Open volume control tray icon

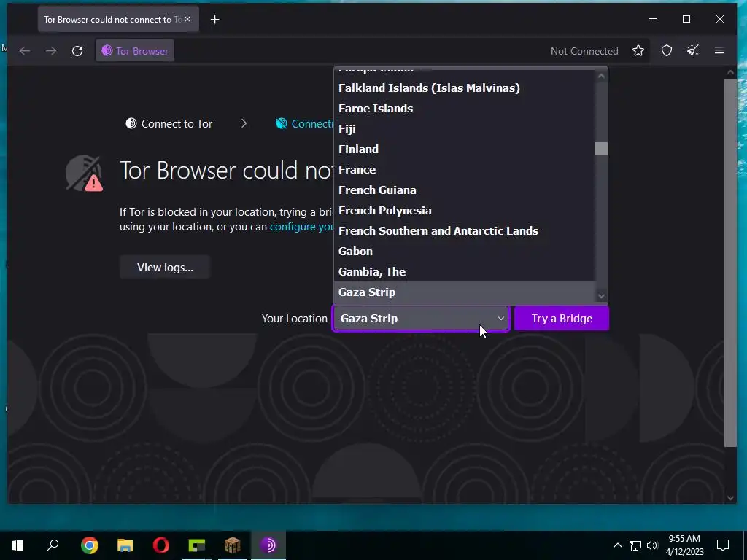coord(652,545)
